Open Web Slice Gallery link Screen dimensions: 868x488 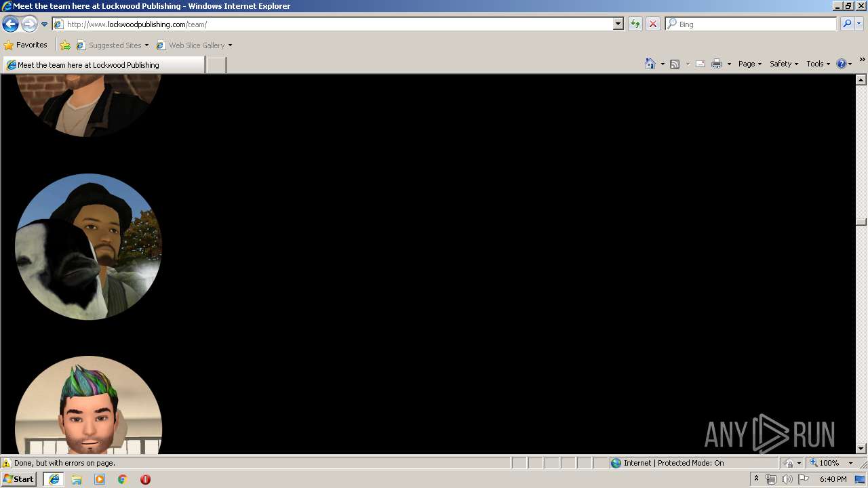(x=191, y=45)
